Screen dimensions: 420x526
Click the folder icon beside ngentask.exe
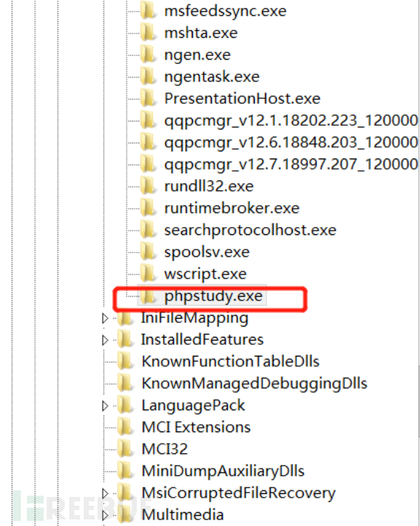click(148, 76)
